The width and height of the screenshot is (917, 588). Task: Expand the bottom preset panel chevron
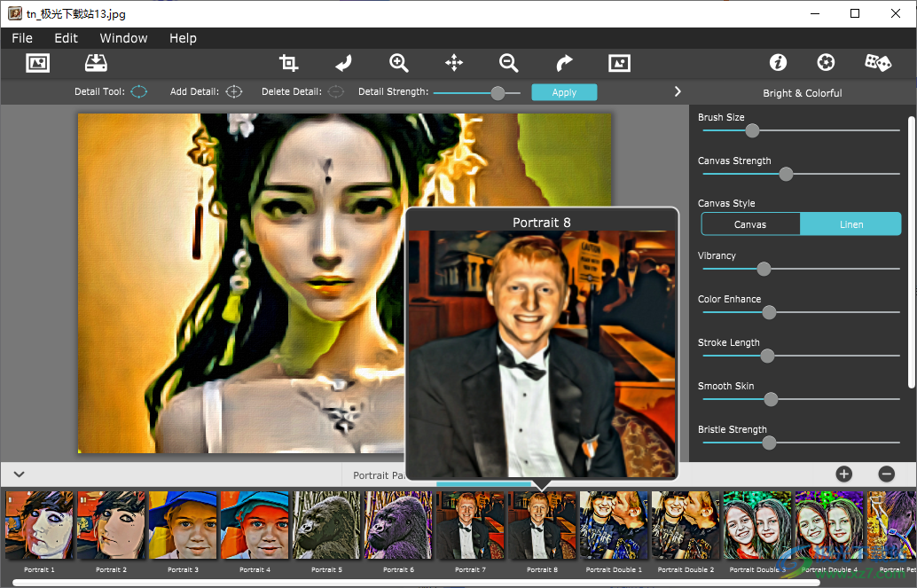coord(19,474)
